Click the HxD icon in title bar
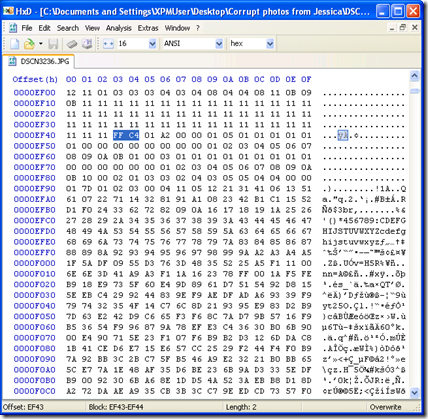 point(8,12)
